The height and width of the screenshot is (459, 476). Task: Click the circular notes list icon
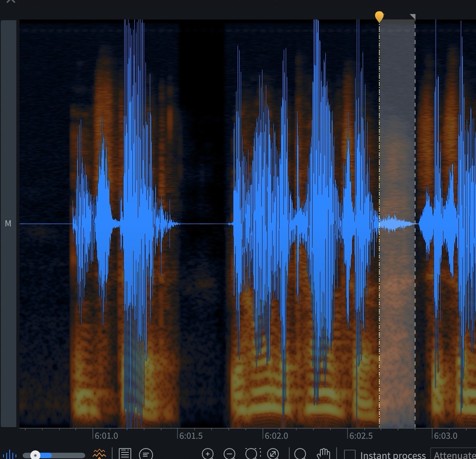(x=146, y=453)
